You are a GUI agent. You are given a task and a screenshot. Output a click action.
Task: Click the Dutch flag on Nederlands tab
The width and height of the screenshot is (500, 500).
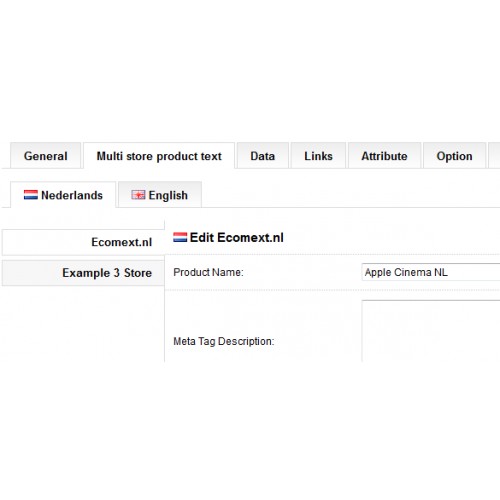(31, 195)
